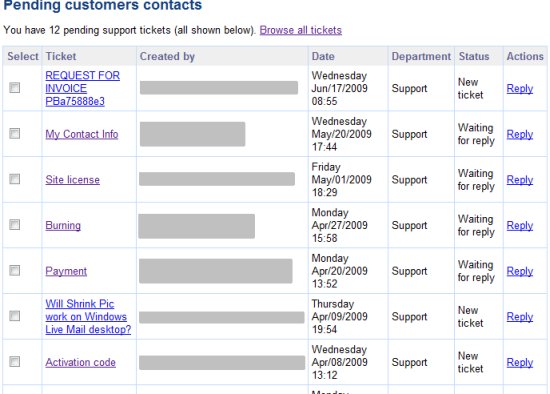Reply to the Site license ticket
The image size is (550, 394).
pyautogui.click(x=520, y=180)
